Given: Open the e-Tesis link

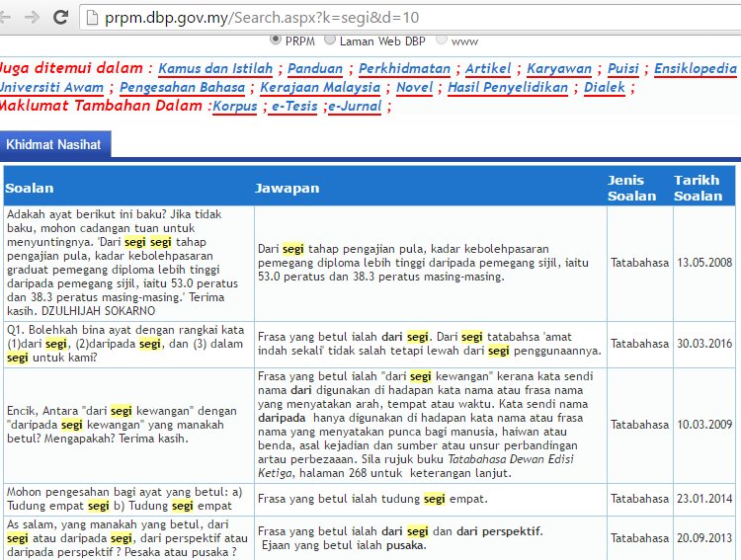Looking at the screenshot, I should (294, 107).
